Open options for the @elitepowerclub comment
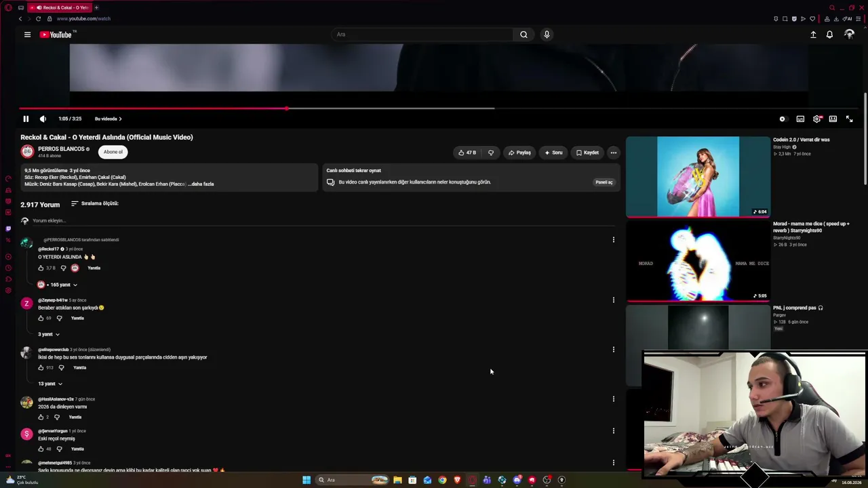The image size is (868, 488). point(614,349)
